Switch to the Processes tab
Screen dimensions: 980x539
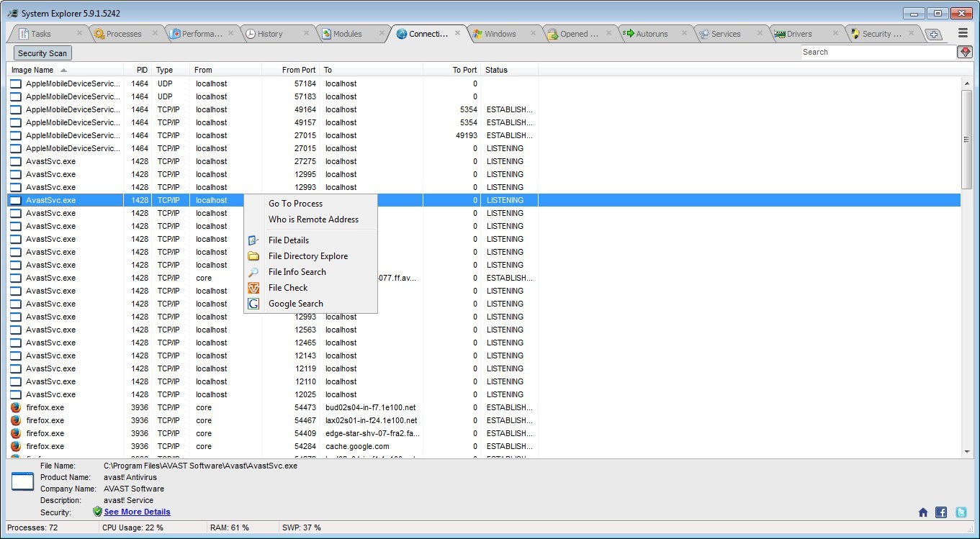pyautogui.click(x=124, y=34)
